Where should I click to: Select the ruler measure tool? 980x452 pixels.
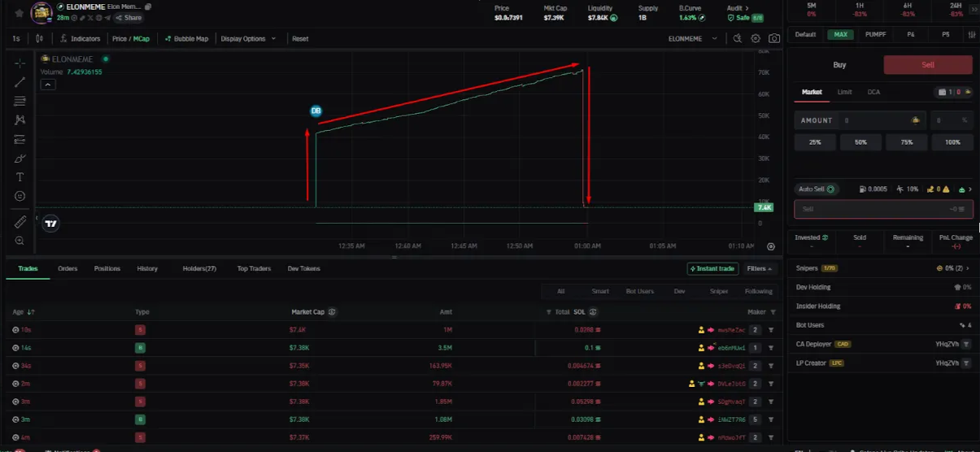click(x=20, y=221)
